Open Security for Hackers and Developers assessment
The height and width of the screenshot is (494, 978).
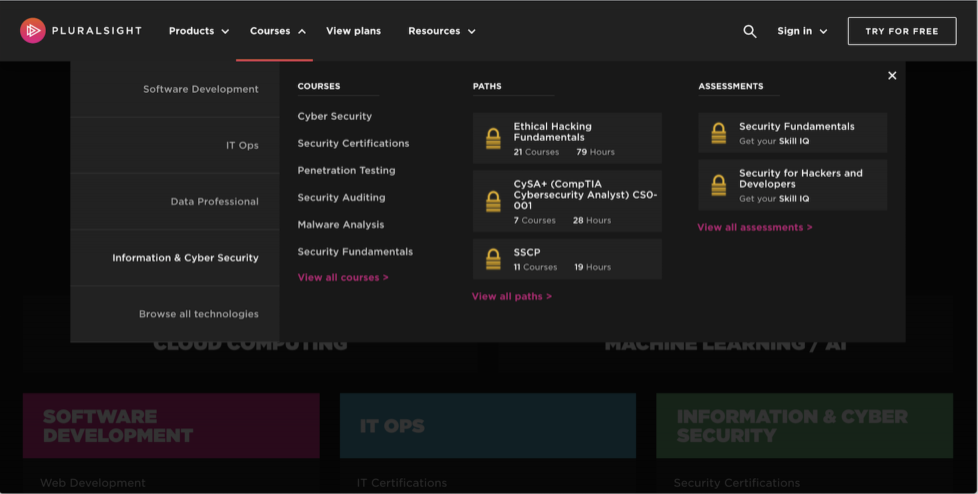800,178
